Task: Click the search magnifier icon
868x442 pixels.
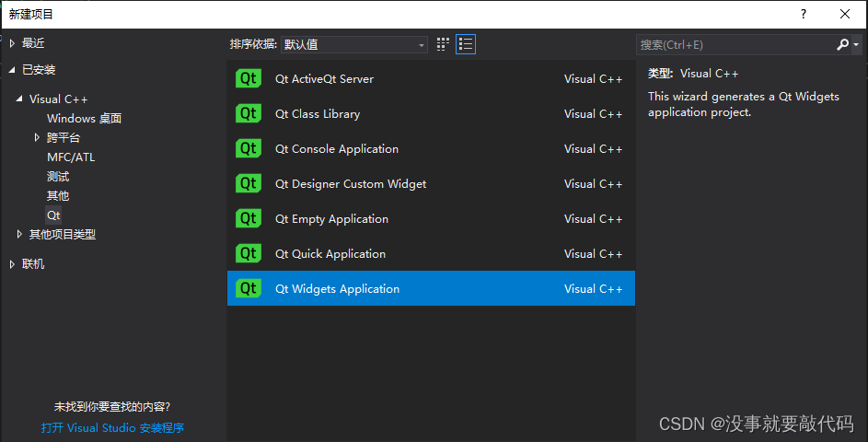Action: pyautogui.click(x=842, y=44)
